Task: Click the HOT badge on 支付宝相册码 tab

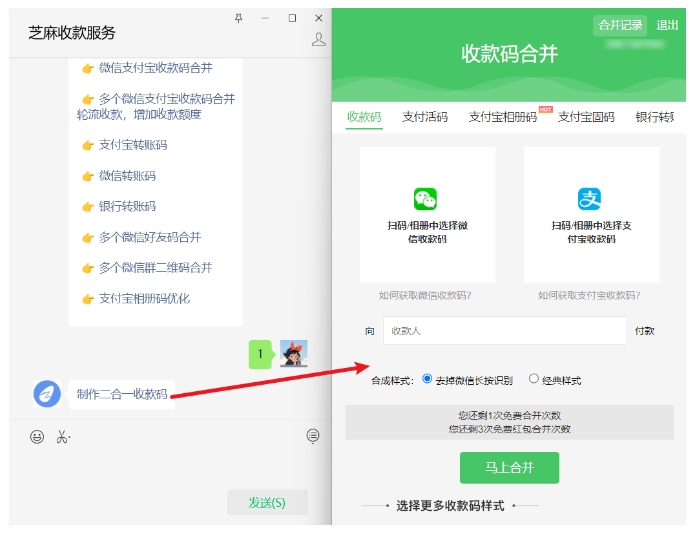Action: tap(545, 109)
